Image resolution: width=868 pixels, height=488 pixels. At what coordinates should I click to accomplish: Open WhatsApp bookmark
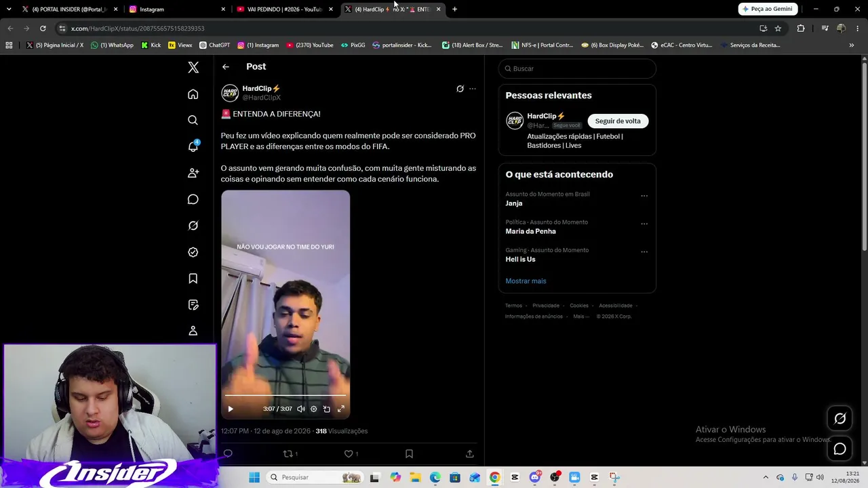[112, 45]
